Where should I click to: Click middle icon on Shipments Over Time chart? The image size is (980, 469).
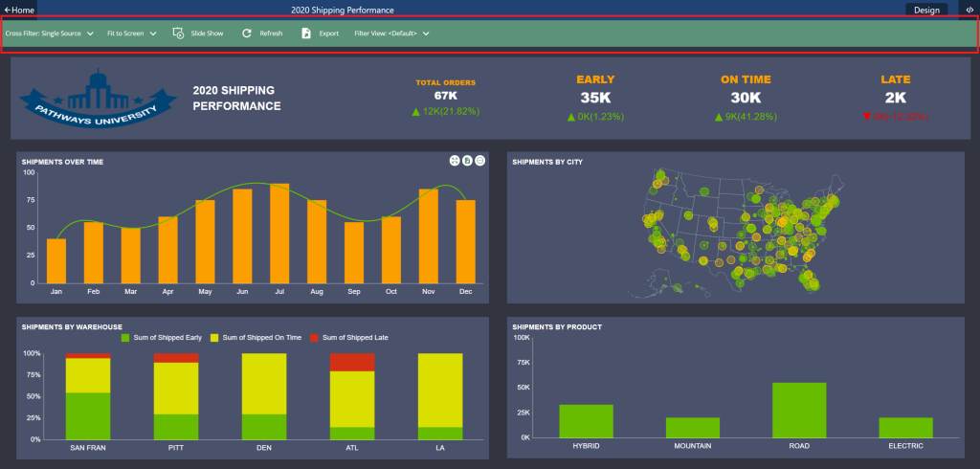tap(467, 162)
